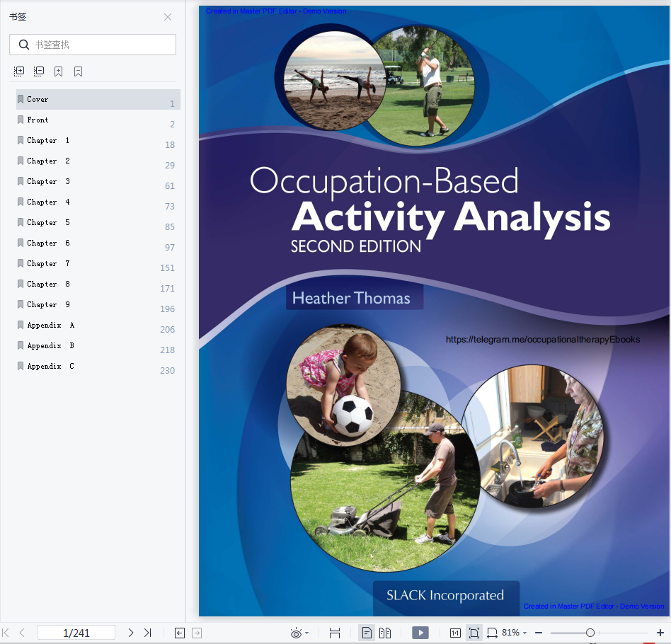Open the Appendix C bookmark
Image resolution: width=671 pixels, height=644 pixels.
pos(98,367)
